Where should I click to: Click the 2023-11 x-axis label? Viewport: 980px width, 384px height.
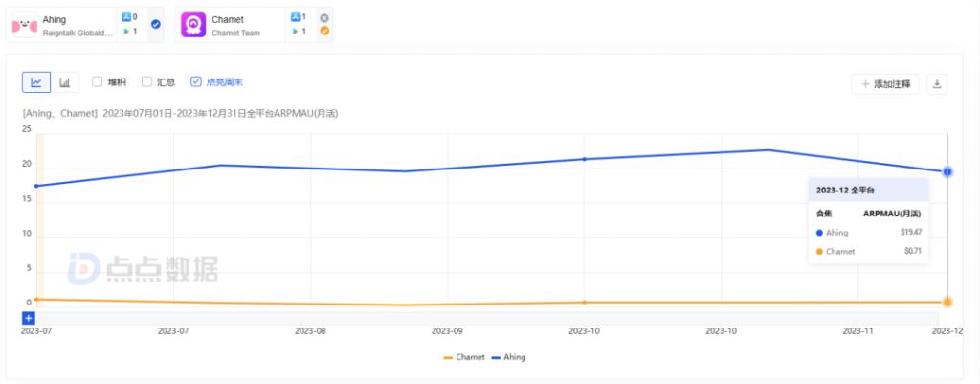(x=857, y=330)
